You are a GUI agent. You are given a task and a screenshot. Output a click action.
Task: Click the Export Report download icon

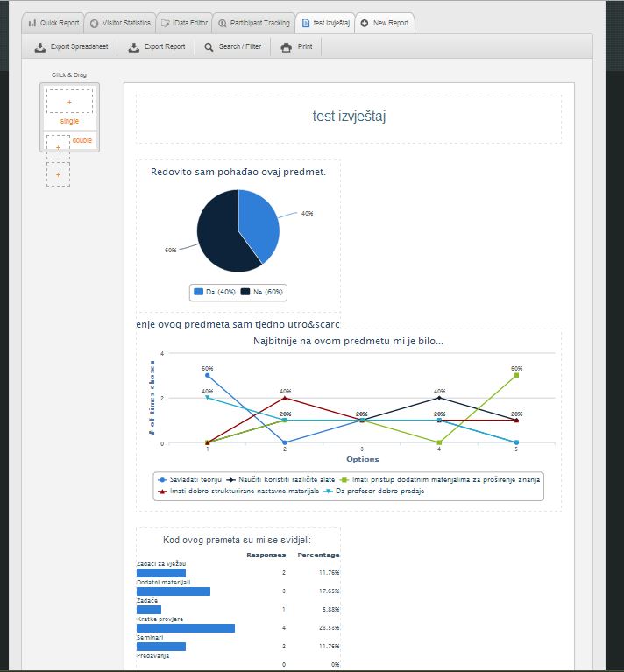click(x=134, y=47)
